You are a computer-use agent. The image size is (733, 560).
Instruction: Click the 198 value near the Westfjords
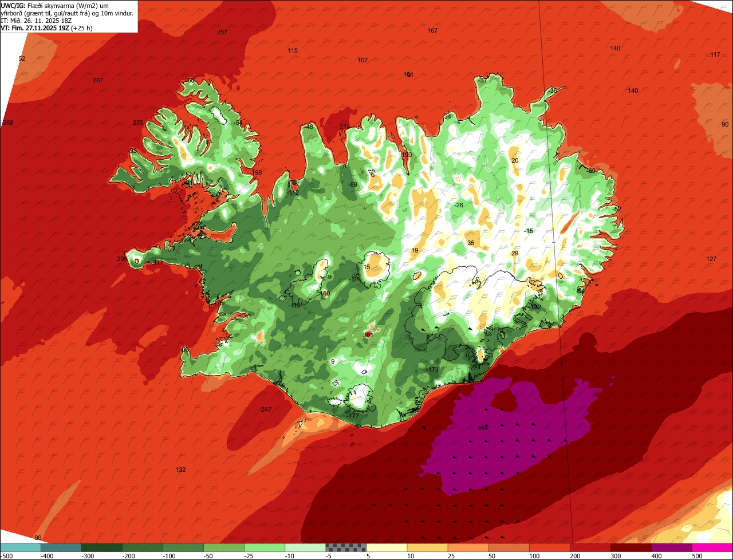click(257, 172)
